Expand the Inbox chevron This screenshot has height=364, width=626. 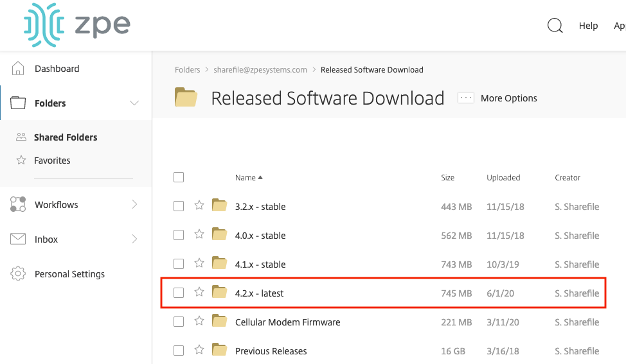pyautogui.click(x=134, y=239)
